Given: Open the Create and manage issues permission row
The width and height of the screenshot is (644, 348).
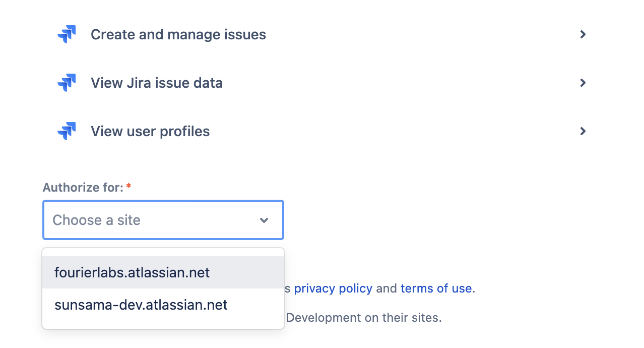Looking at the screenshot, I should (x=322, y=34).
